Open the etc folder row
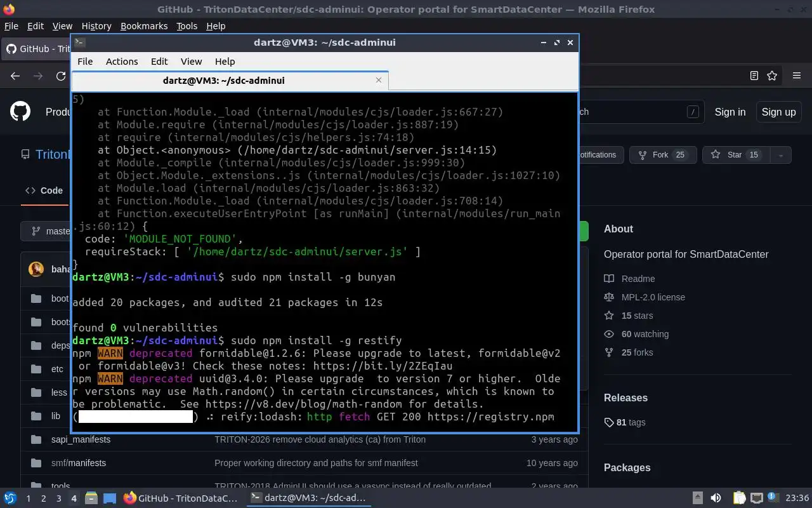 coord(57,369)
